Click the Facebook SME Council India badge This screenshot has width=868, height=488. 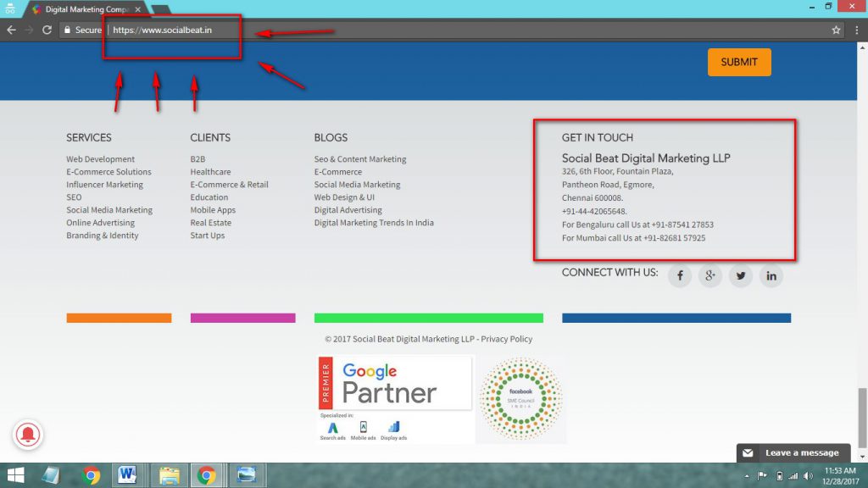click(x=520, y=399)
